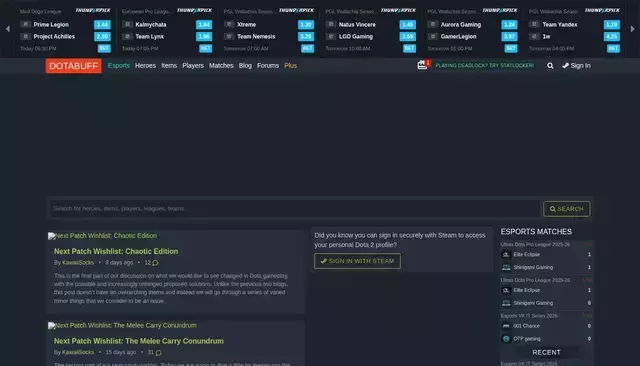Click the team logo icon beside Project Achilles
The height and width of the screenshot is (366, 640).
(x=25, y=36)
